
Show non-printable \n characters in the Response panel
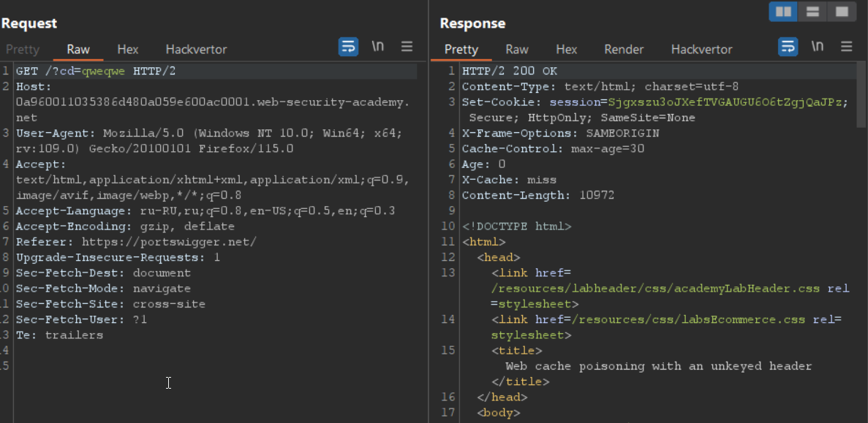(818, 47)
